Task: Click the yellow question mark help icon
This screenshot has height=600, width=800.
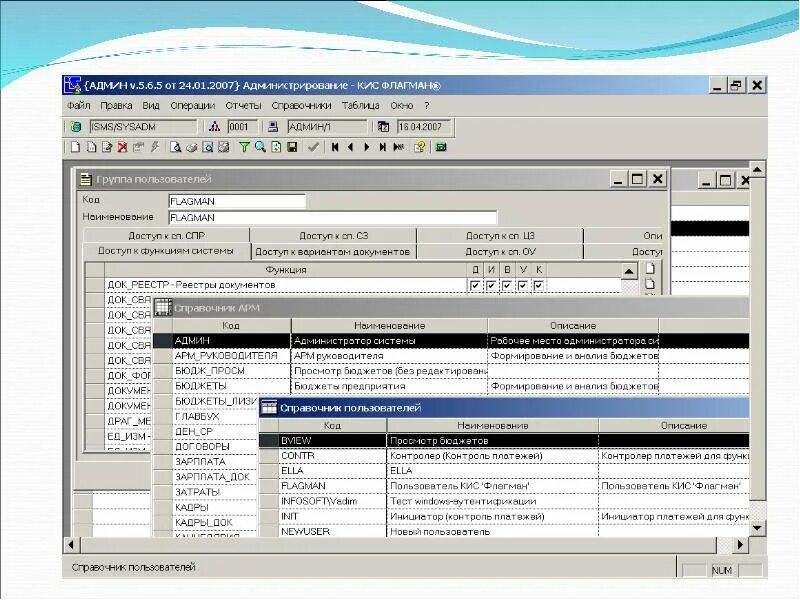Action: click(420, 147)
